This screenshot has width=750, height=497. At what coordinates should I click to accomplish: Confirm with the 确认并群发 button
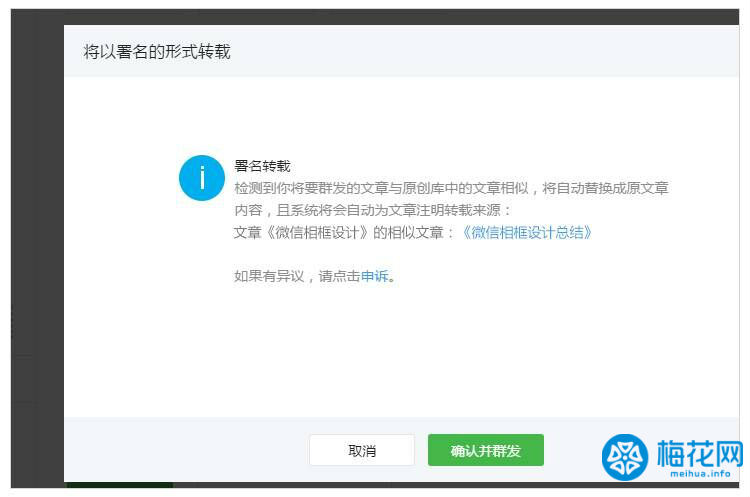click(x=485, y=450)
